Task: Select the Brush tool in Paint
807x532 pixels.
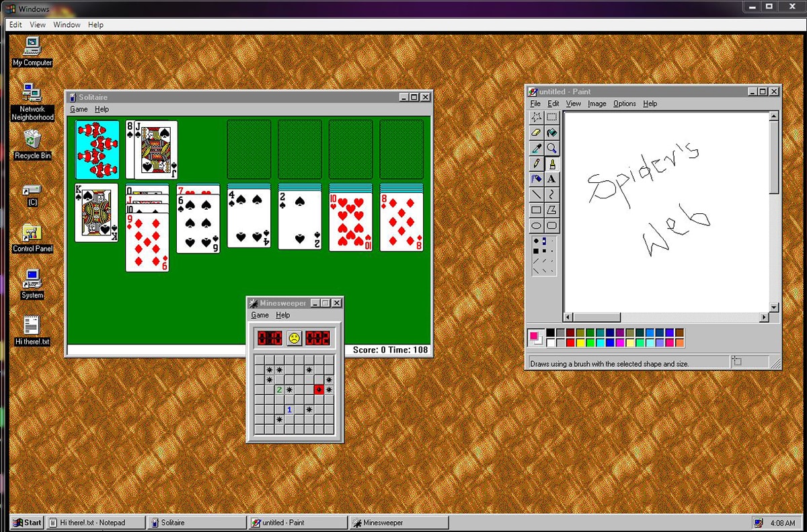Action: click(551, 163)
